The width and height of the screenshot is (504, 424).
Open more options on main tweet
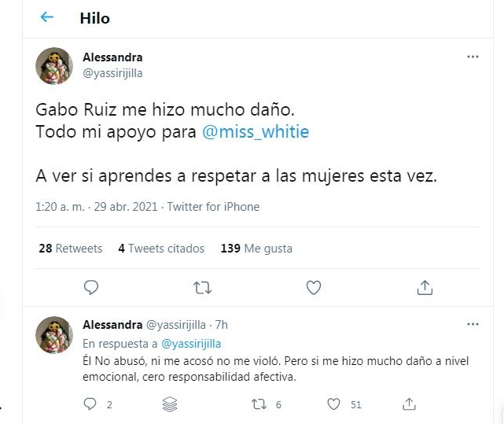[473, 57]
